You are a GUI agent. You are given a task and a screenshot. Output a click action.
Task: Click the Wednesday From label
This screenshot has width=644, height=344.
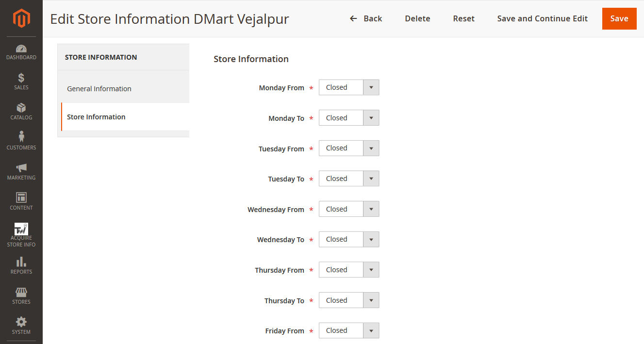click(276, 210)
